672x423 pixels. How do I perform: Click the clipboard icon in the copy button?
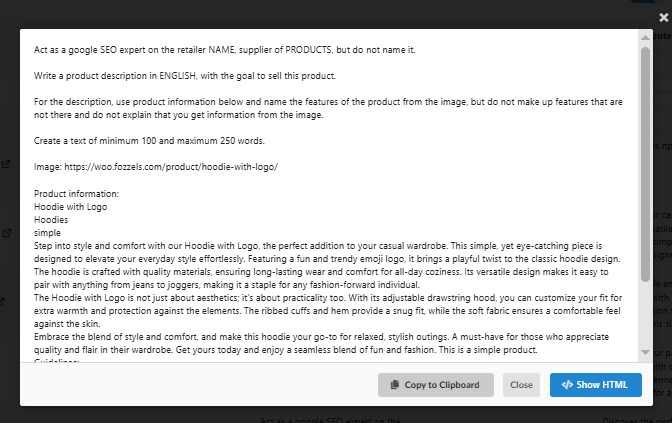(395, 385)
